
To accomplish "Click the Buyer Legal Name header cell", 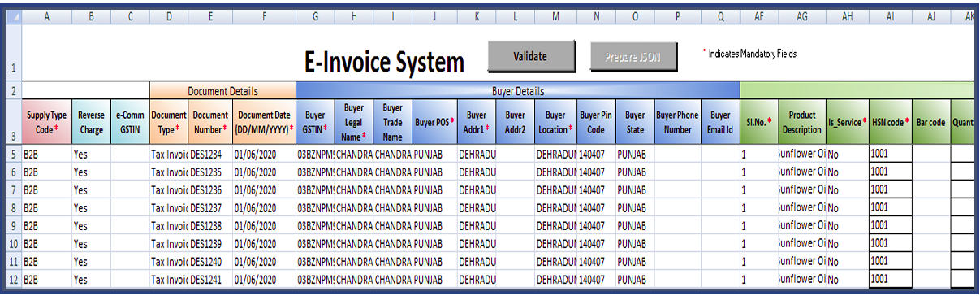I will (354, 122).
